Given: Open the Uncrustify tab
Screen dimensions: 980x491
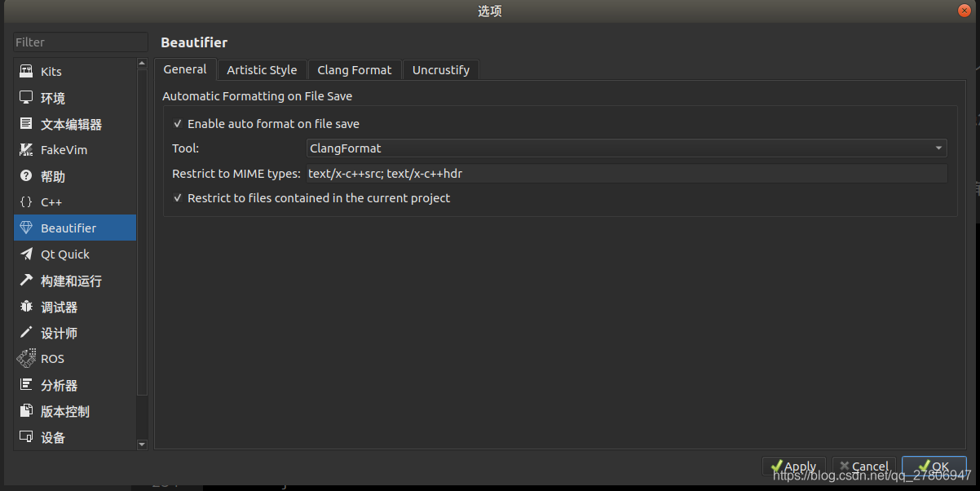Looking at the screenshot, I should click(441, 69).
